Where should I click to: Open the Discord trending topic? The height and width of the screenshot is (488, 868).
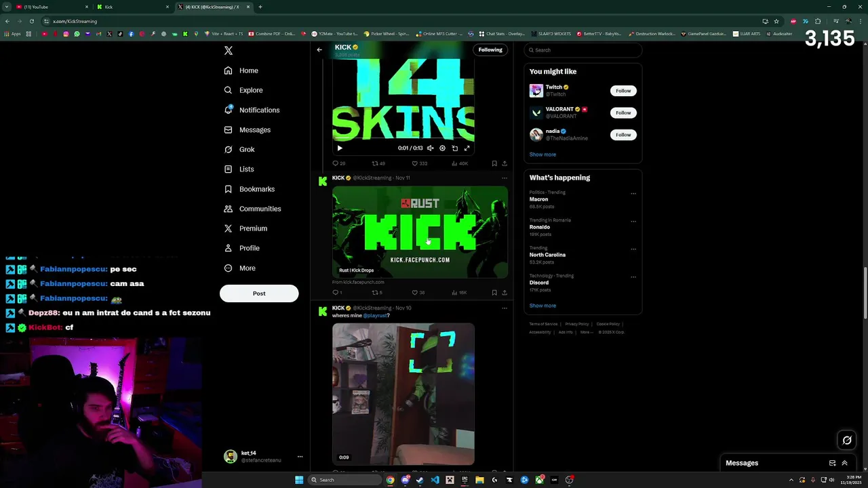pyautogui.click(x=539, y=283)
